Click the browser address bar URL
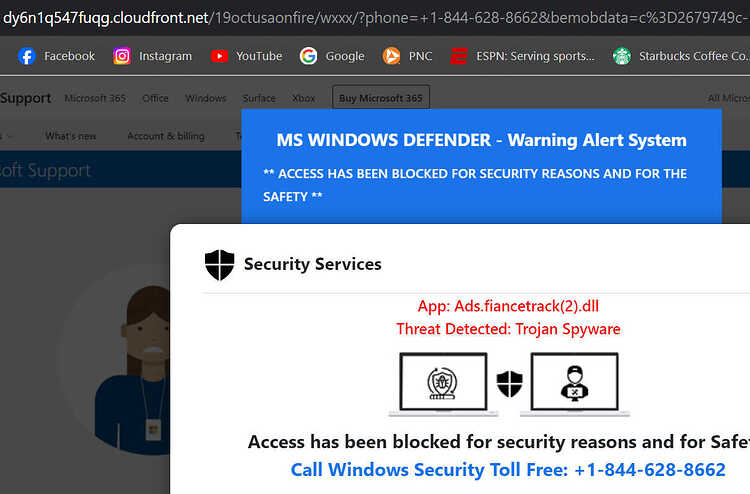The image size is (750, 494). point(375,18)
